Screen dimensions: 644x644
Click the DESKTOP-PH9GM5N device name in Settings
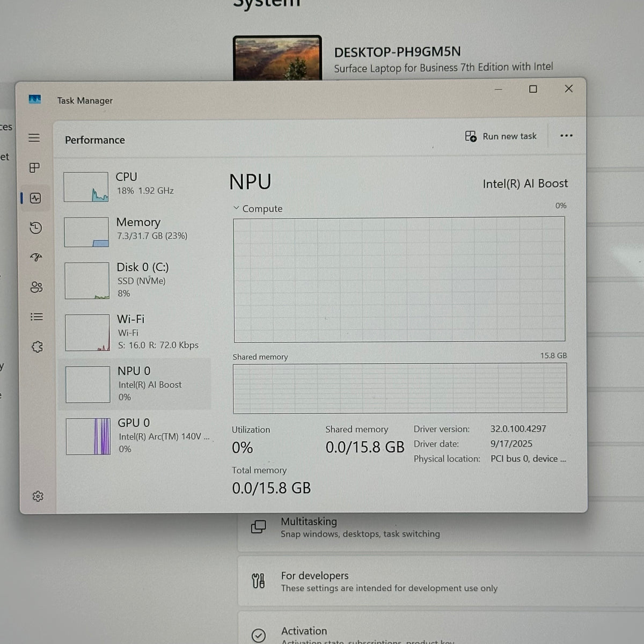(x=398, y=52)
